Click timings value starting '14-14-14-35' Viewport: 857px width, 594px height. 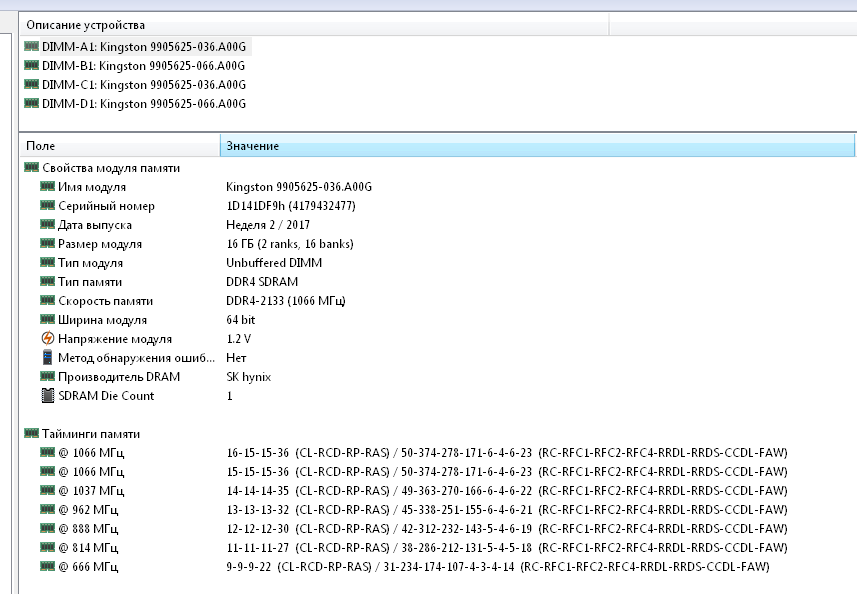(x=507, y=490)
